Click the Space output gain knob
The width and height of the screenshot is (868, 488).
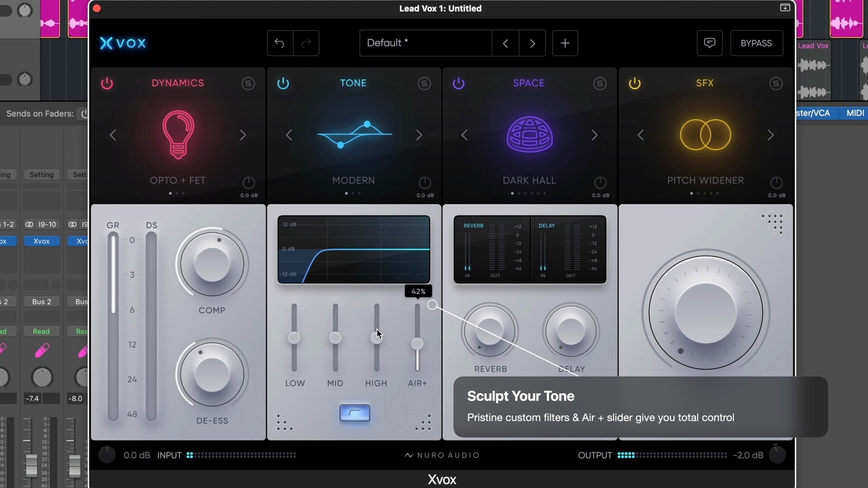(x=600, y=183)
